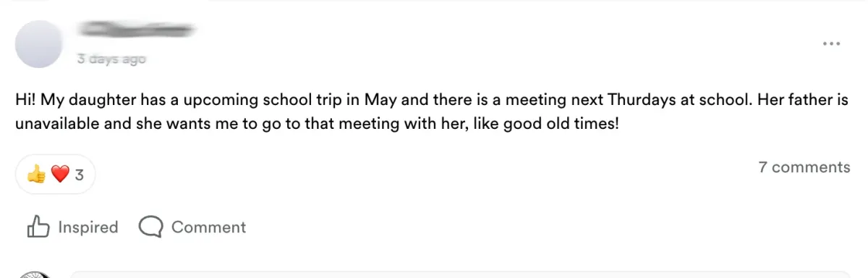Click the Comment speech bubble icon
Screen dimensions: 868x278
[x=150, y=227]
